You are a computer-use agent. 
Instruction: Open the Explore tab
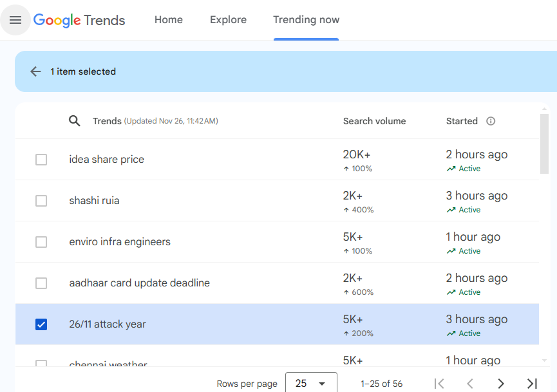tap(228, 20)
